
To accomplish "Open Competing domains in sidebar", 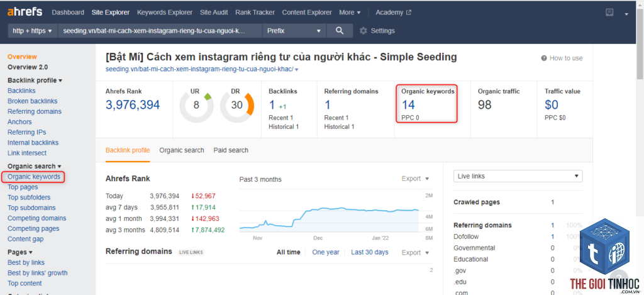I will 36,218.
